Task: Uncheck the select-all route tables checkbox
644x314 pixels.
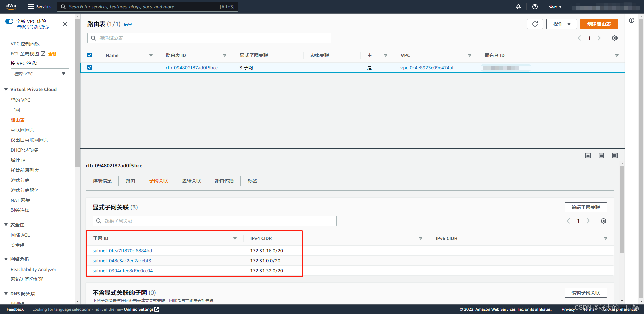Action: point(90,55)
